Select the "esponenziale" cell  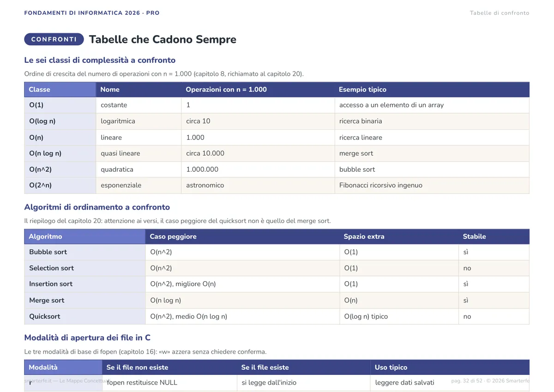point(138,186)
